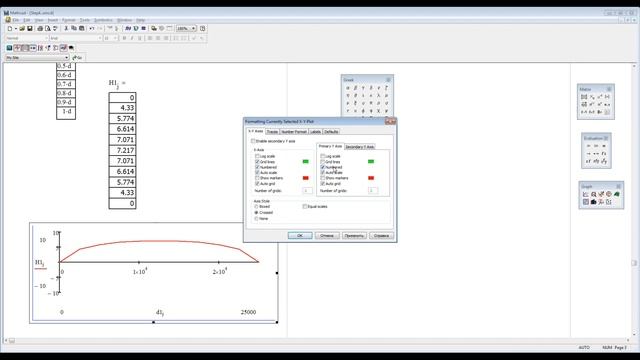
Task: Open the New document arrow dropdown
Action: [x=16, y=29]
